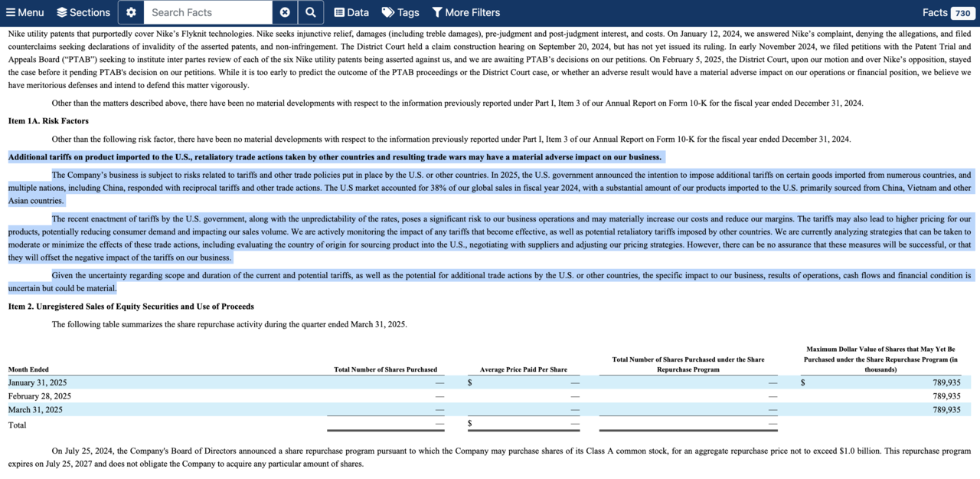
Task: Click the 'January 31, 2025' row label
Action: [38, 382]
